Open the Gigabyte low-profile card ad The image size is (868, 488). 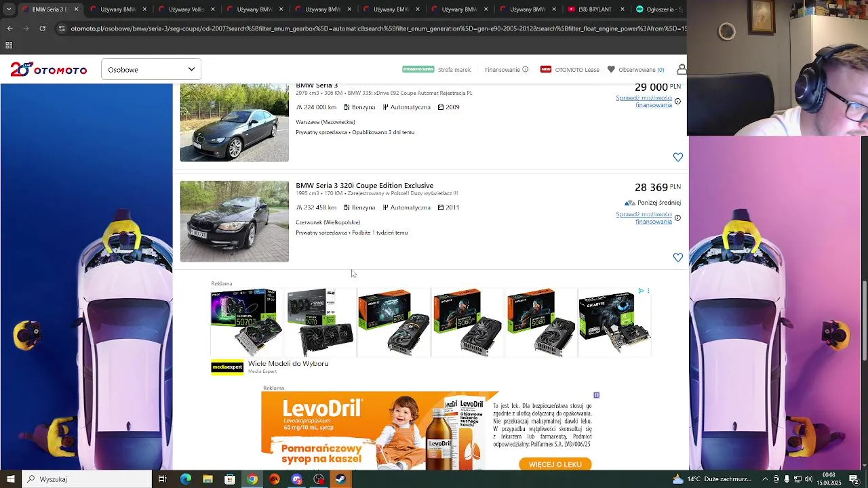[614, 323]
